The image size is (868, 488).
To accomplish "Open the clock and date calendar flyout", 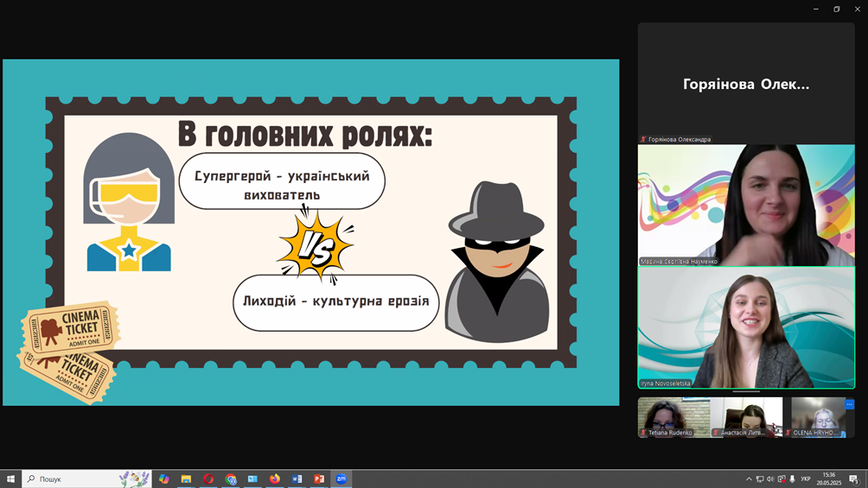I will pyautogui.click(x=830, y=478).
